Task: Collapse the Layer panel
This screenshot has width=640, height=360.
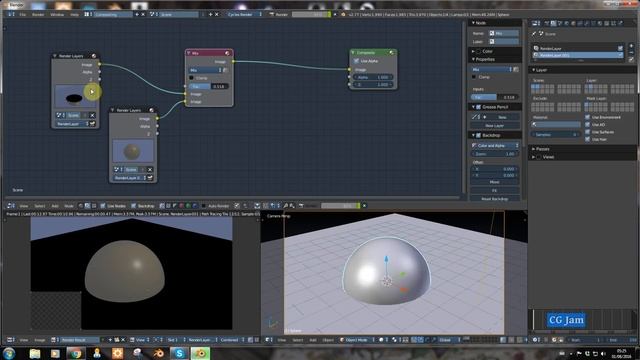Action: [582, 70]
